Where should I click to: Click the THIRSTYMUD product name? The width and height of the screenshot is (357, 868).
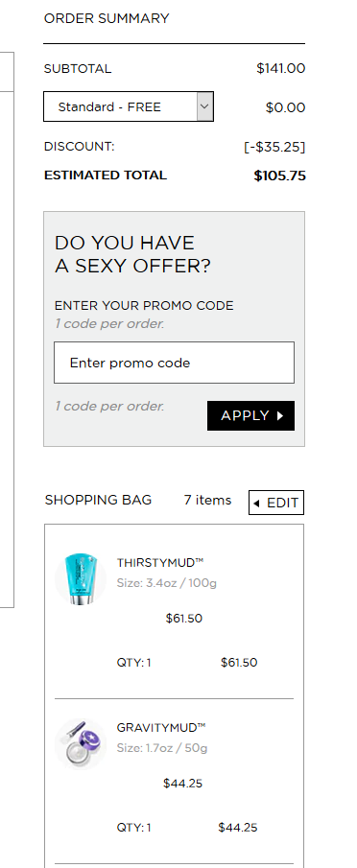click(x=160, y=563)
